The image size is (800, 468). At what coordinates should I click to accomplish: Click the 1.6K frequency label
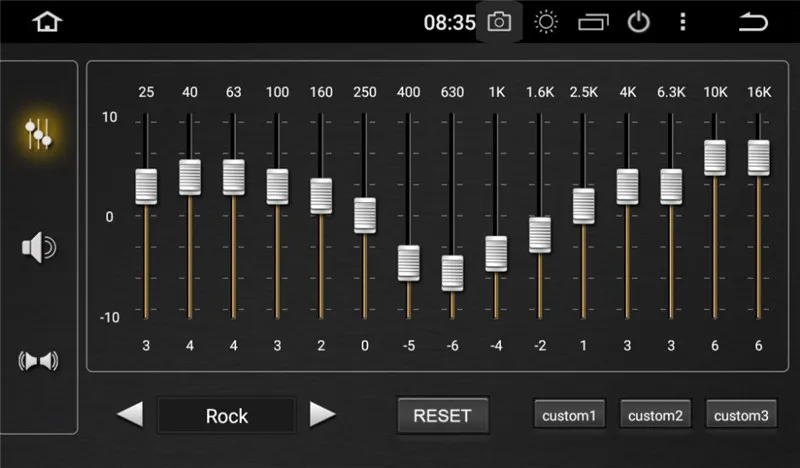point(540,92)
